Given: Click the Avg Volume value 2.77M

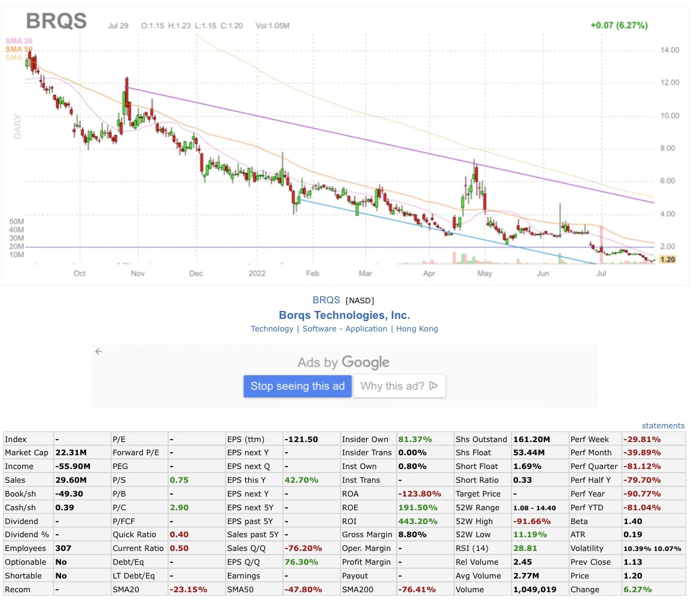Looking at the screenshot, I should pyautogui.click(x=526, y=576).
